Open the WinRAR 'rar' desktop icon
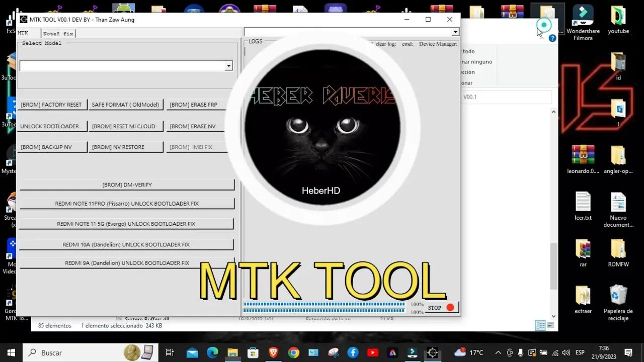This screenshot has width=644, height=362. coord(583,249)
